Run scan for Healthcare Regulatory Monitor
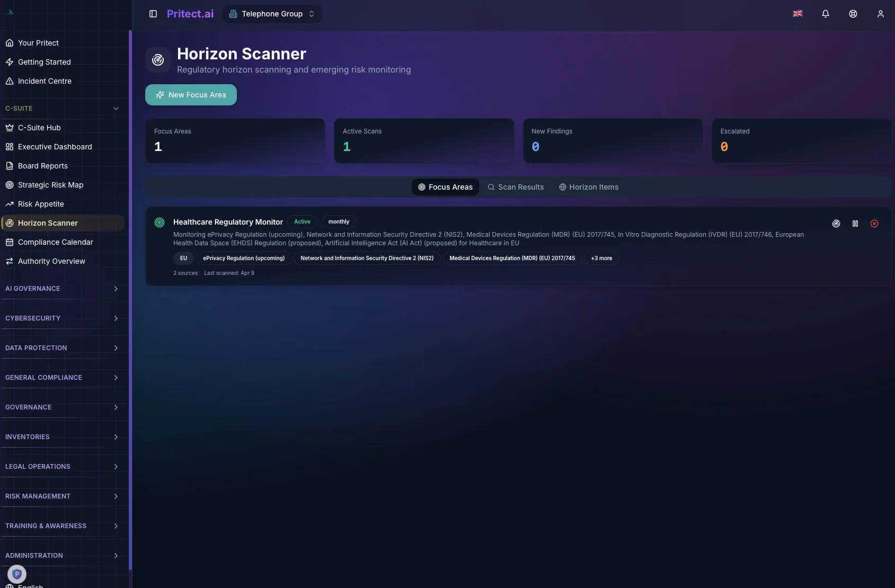The image size is (895, 588). tap(836, 224)
